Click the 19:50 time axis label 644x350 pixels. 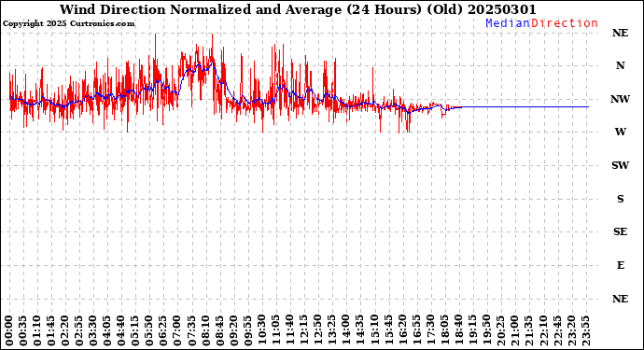[x=486, y=330]
